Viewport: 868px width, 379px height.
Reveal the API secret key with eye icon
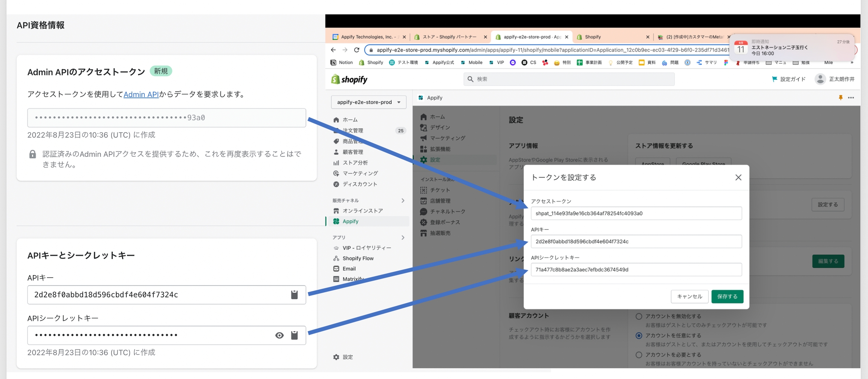point(279,335)
